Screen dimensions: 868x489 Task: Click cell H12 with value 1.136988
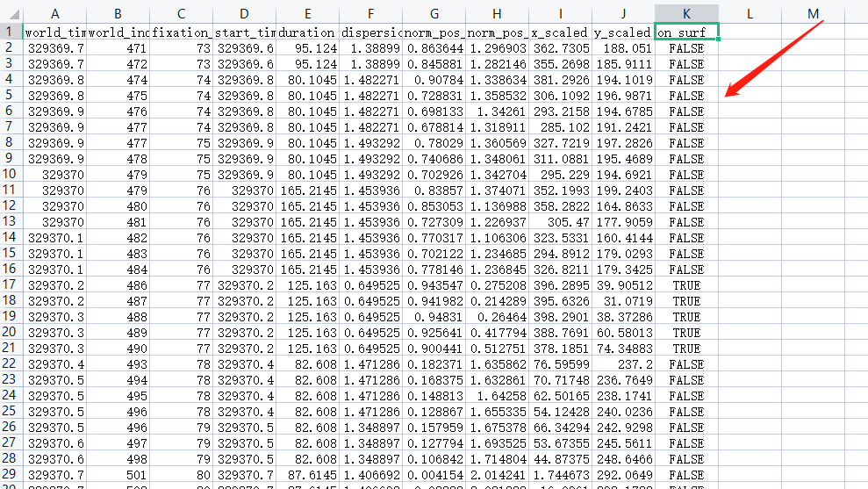point(497,206)
